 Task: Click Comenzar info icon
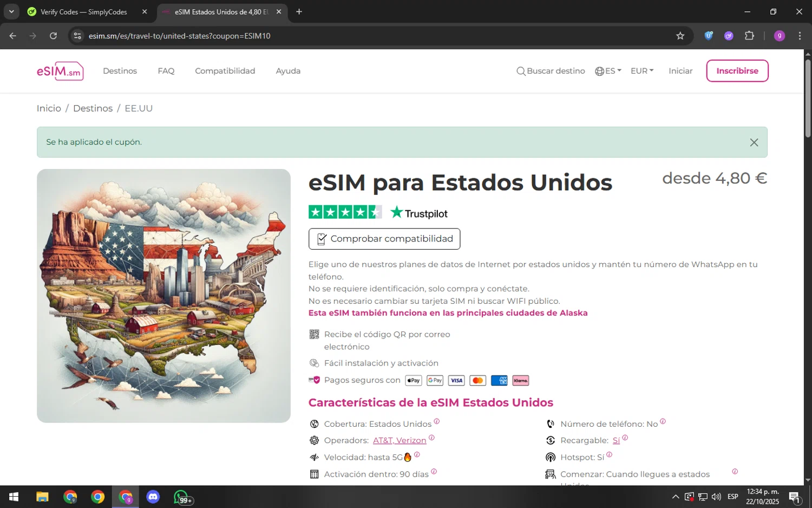pyautogui.click(x=735, y=471)
